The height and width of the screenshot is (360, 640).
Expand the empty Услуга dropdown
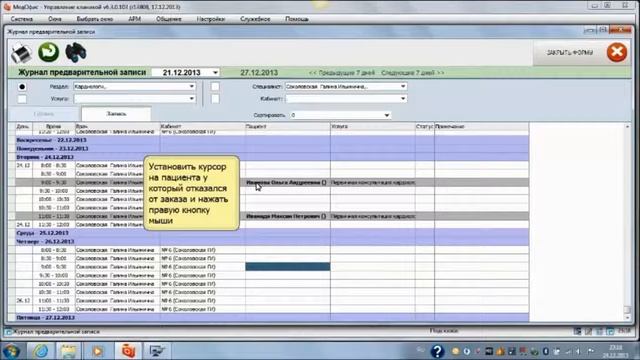[x=191, y=99]
